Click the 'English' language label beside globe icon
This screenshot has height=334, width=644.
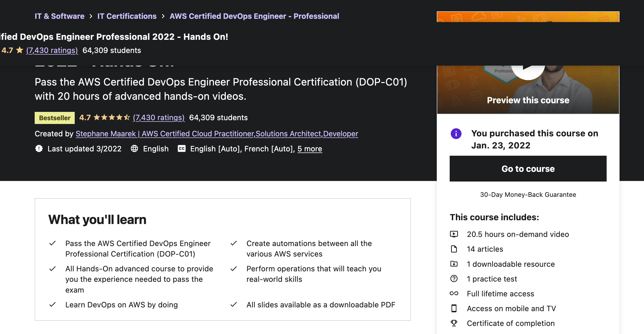click(156, 149)
